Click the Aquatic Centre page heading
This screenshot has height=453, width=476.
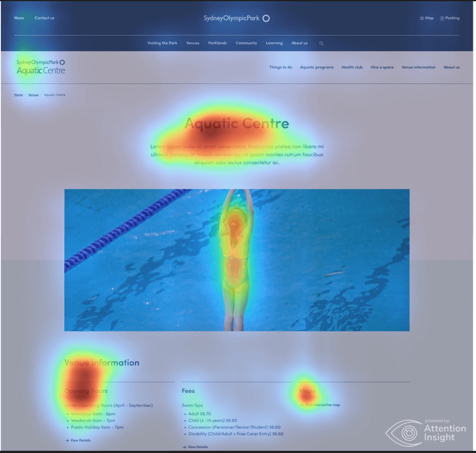[236, 123]
